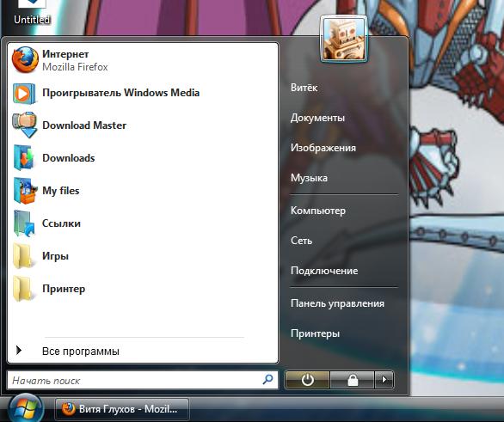Image resolution: width=504 pixels, height=422 pixels.
Task: Open the My files folder icon
Action: pyautogui.click(x=25, y=191)
